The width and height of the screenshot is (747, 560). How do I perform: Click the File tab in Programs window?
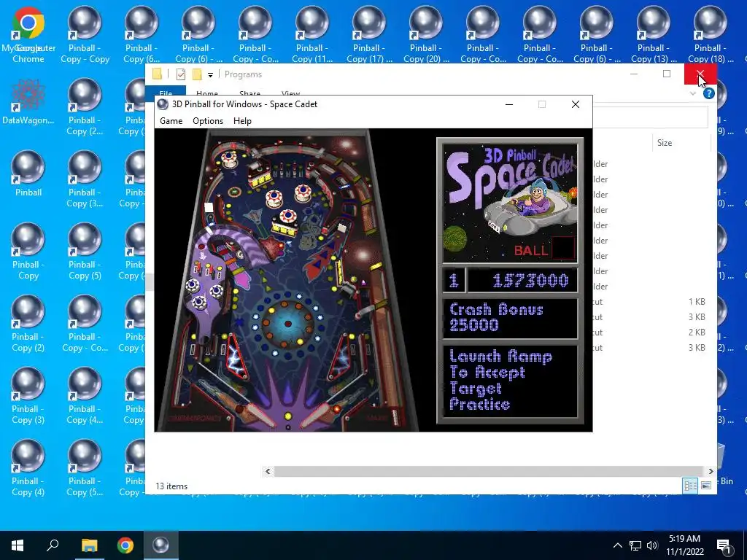tap(166, 93)
